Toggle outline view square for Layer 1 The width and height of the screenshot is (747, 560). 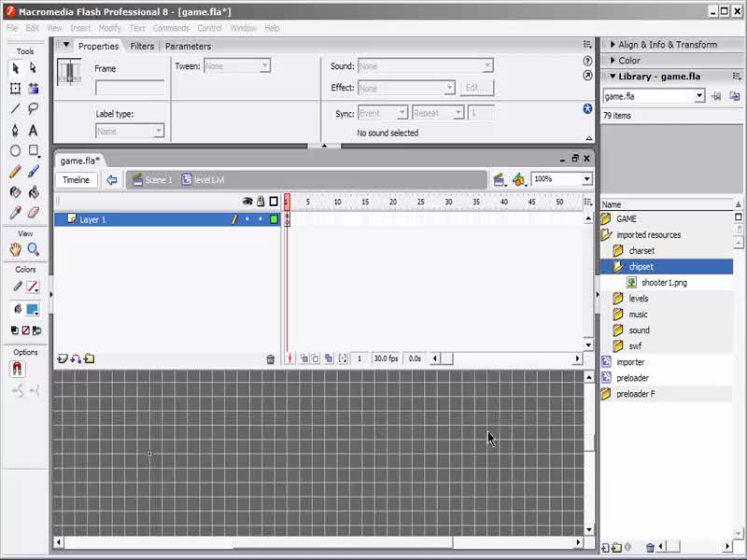(x=274, y=219)
